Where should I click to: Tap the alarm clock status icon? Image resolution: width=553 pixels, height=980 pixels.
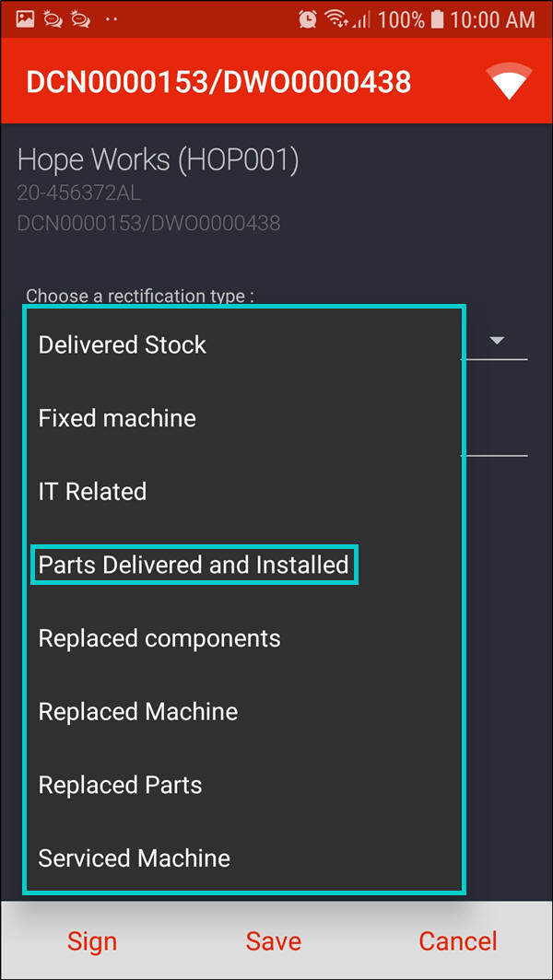coord(308,18)
